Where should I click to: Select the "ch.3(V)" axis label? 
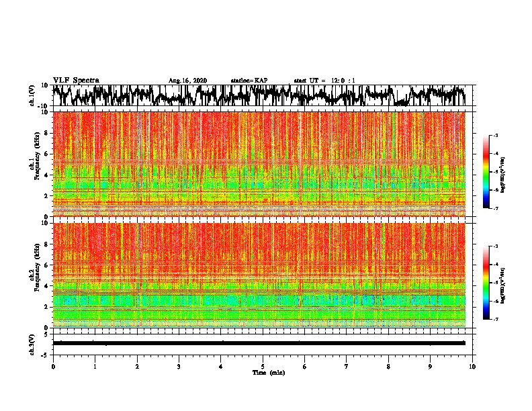click(x=32, y=345)
